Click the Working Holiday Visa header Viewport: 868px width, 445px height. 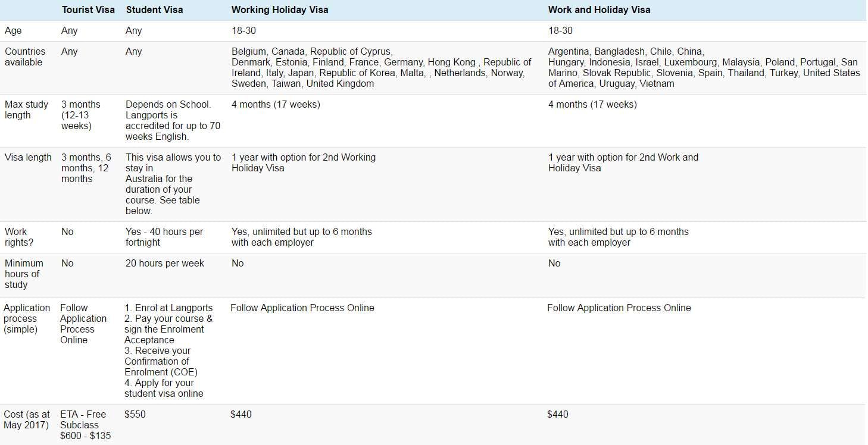point(280,10)
